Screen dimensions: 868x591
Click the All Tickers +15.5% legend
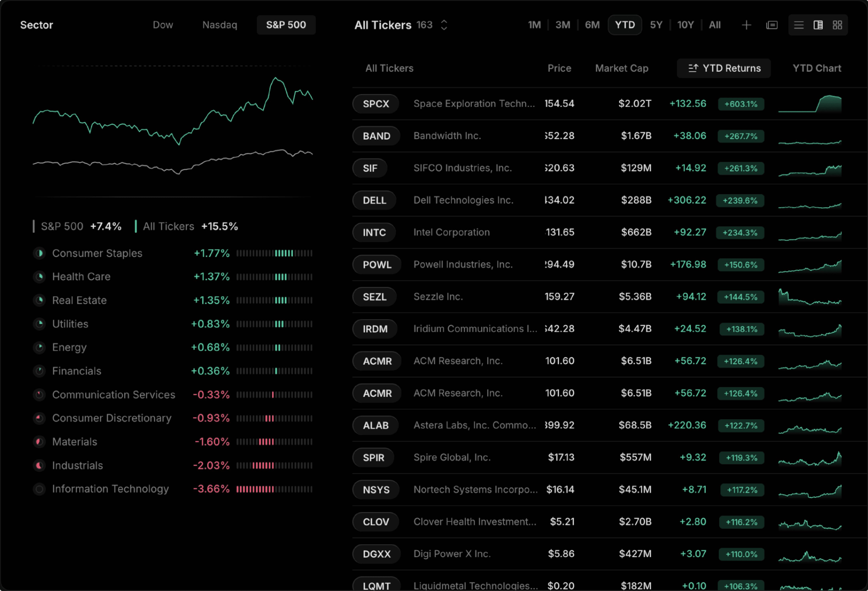tap(186, 226)
